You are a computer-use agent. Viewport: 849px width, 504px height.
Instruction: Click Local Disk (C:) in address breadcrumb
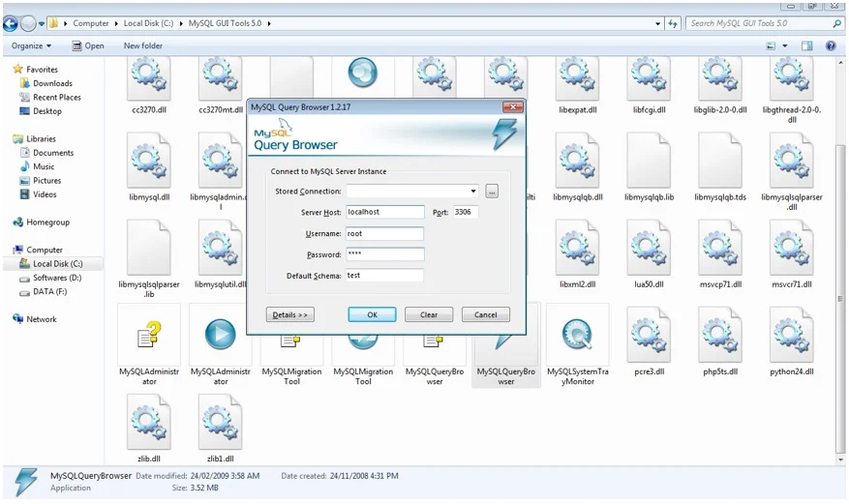[x=148, y=23]
